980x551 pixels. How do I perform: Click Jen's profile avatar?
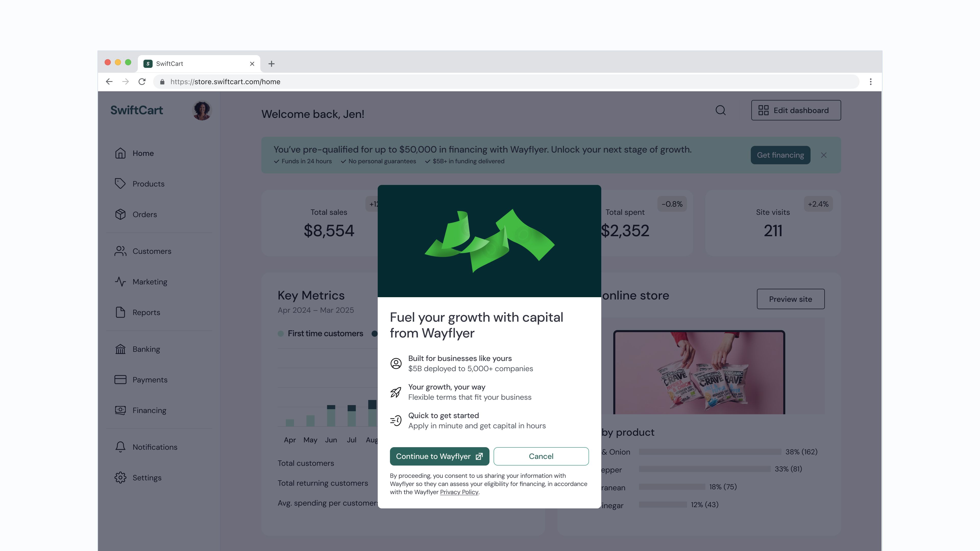[x=202, y=110]
